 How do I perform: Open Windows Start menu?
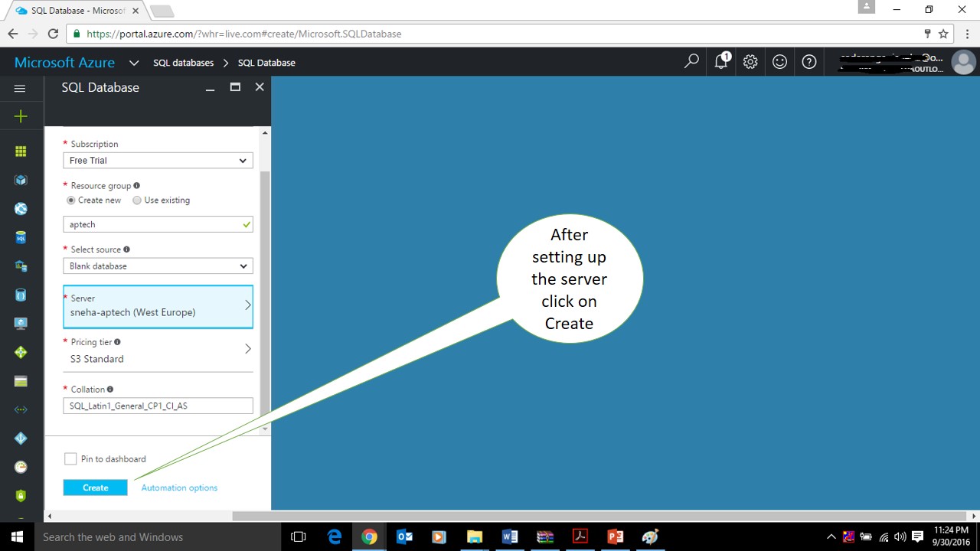17,536
